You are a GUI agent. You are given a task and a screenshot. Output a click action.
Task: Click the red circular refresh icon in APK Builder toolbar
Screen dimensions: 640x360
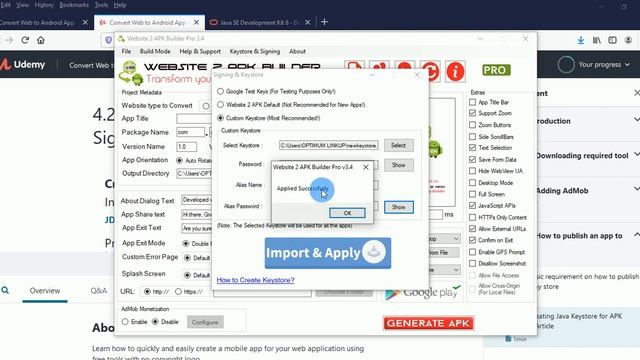430,71
